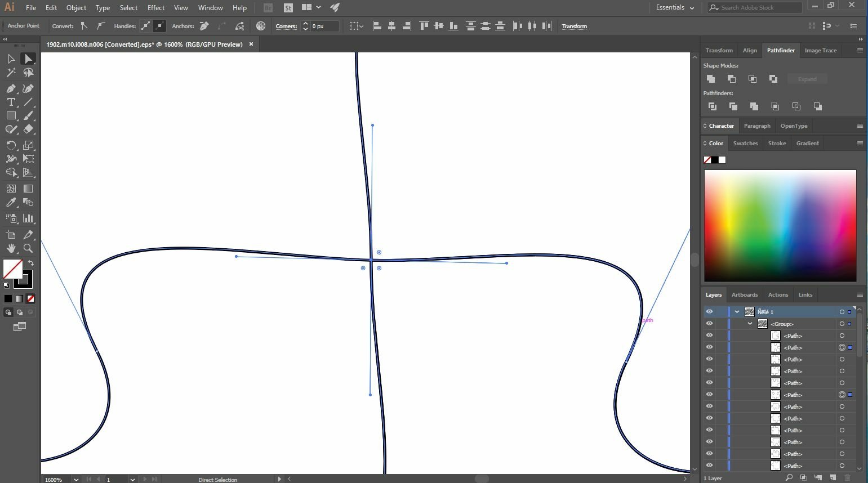Image resolution: width=868 pixels, height=483 pixels.
Task: Open the Effect menu
Action: (x=156, y=8)
